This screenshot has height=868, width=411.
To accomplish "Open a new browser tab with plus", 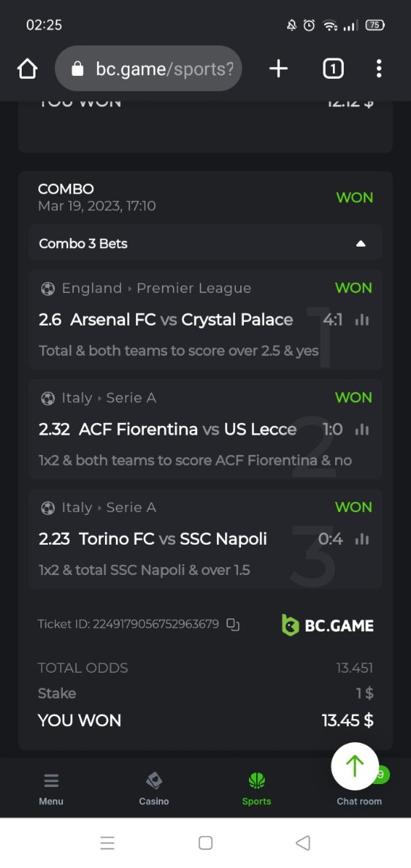I will [279, 69].
